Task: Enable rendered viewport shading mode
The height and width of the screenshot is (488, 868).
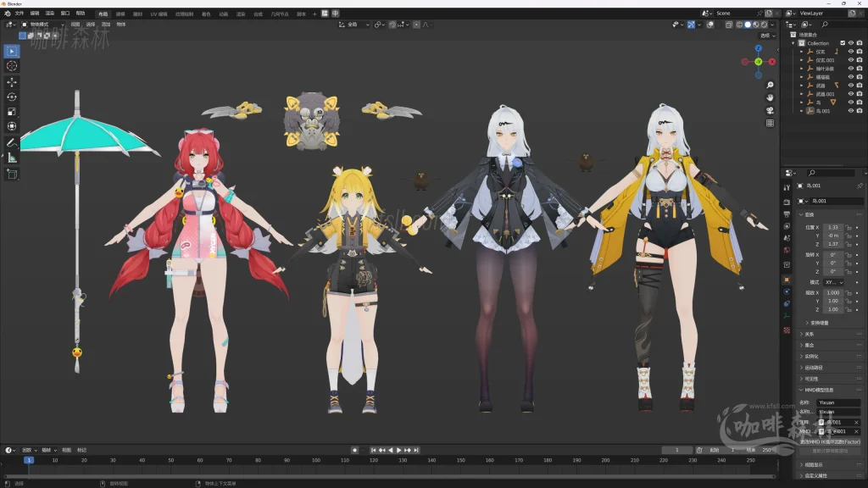Action: pyautogui.click(x=765, y=25)
